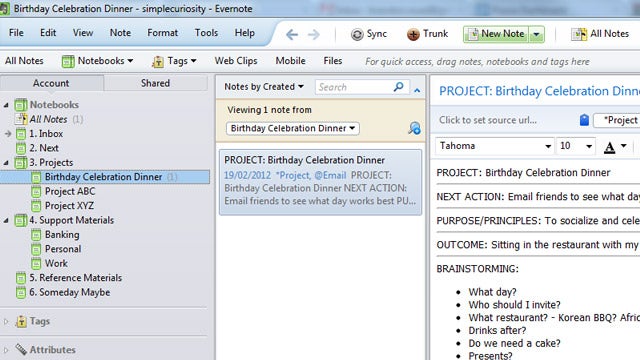Click the Search notes input field
Viewport: 640px width, 360px height.
coord(353,87)
